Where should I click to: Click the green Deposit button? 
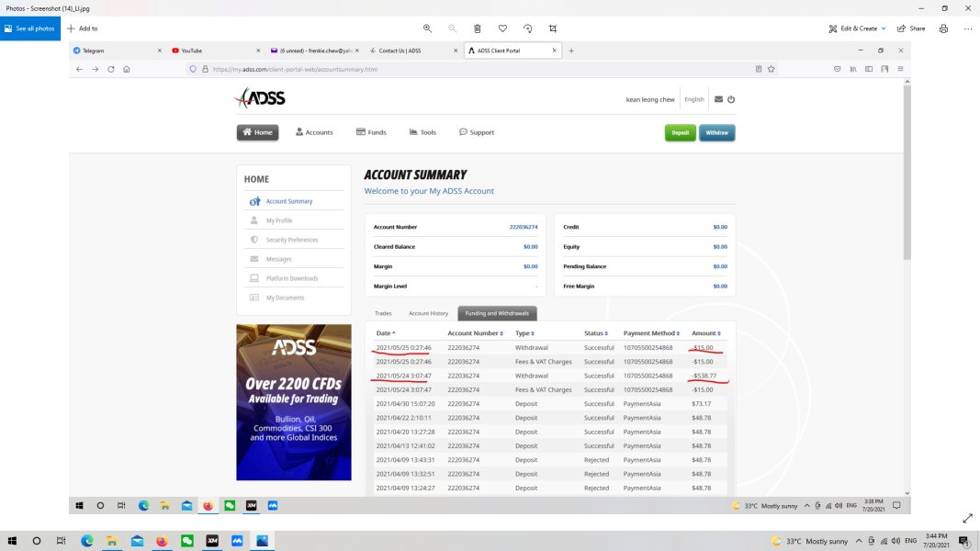pos(680,132)
